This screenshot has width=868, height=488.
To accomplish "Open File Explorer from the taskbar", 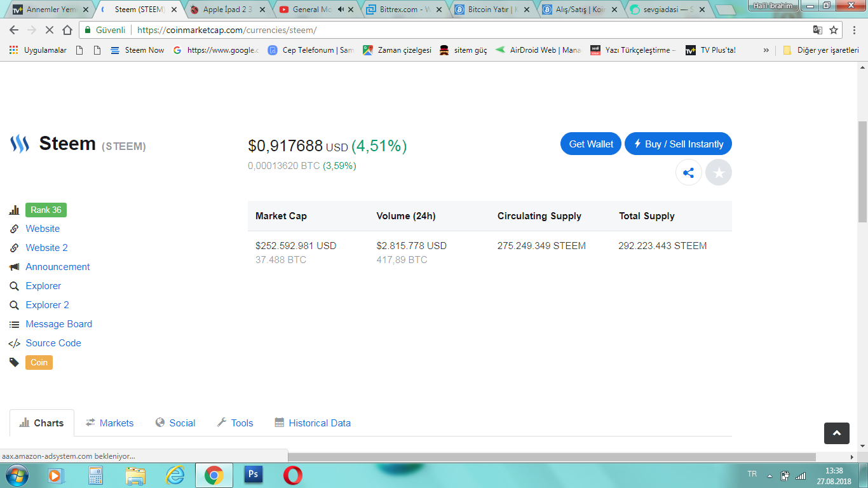I will [x=135, y=475].
